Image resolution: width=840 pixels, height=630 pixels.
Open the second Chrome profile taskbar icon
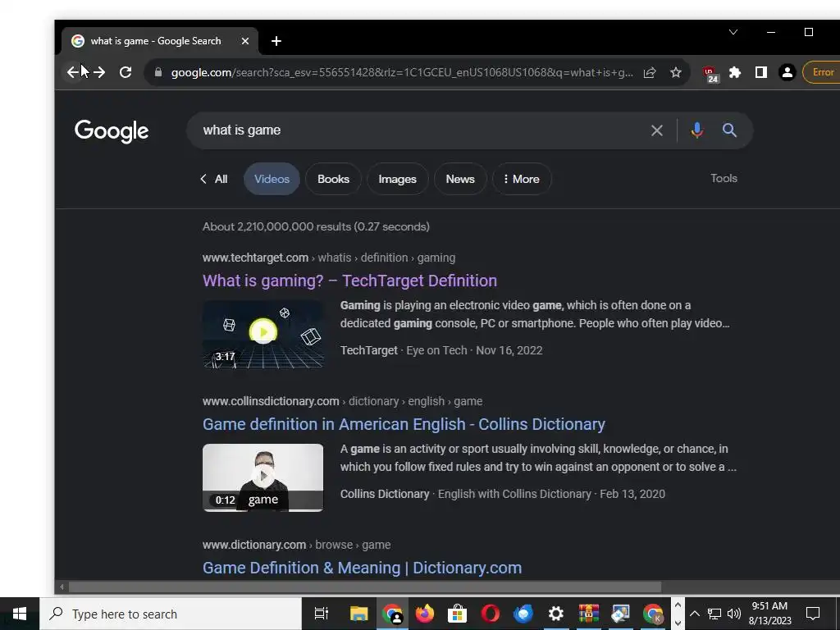pyautogui.click(x=653, y=614)
